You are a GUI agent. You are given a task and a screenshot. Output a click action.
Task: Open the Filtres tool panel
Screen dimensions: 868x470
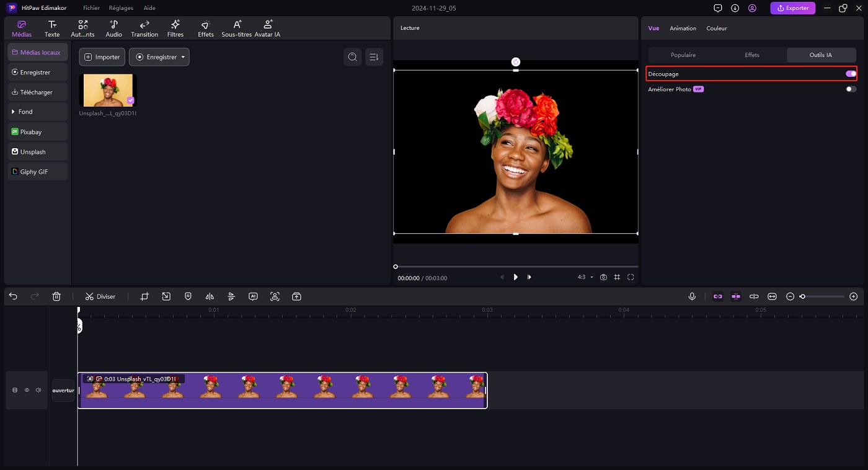175,28
